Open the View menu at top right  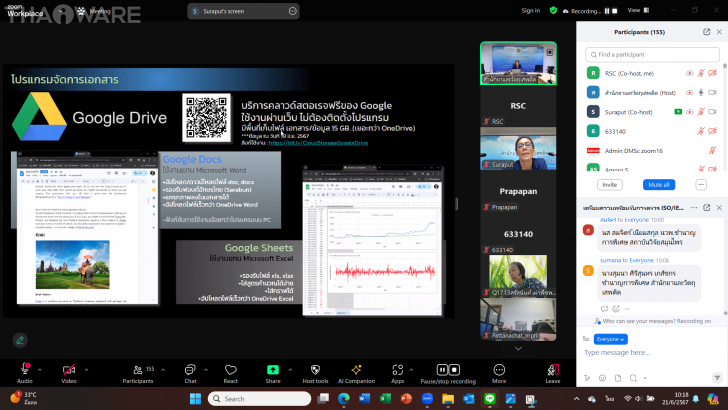pos(638,10)
